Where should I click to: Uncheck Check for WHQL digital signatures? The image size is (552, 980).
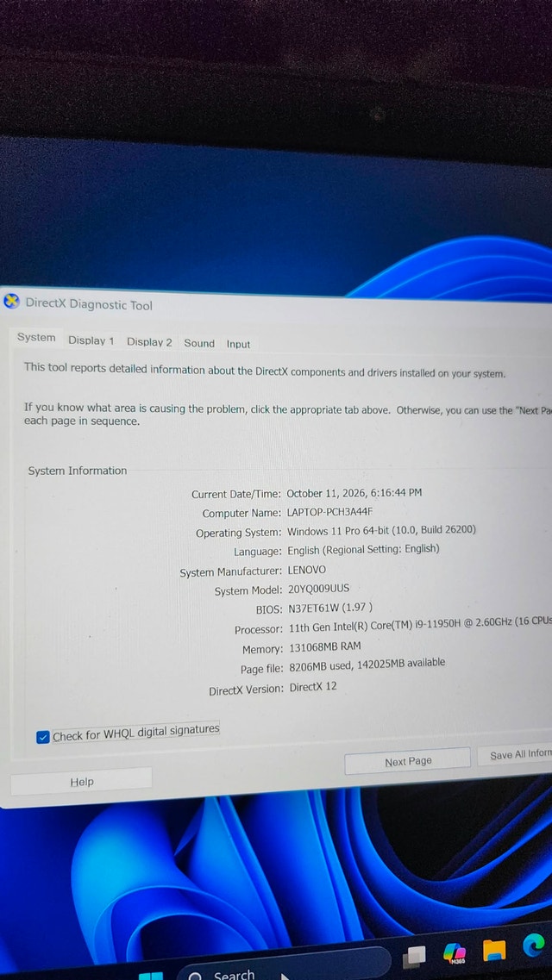tap(42, 738)
